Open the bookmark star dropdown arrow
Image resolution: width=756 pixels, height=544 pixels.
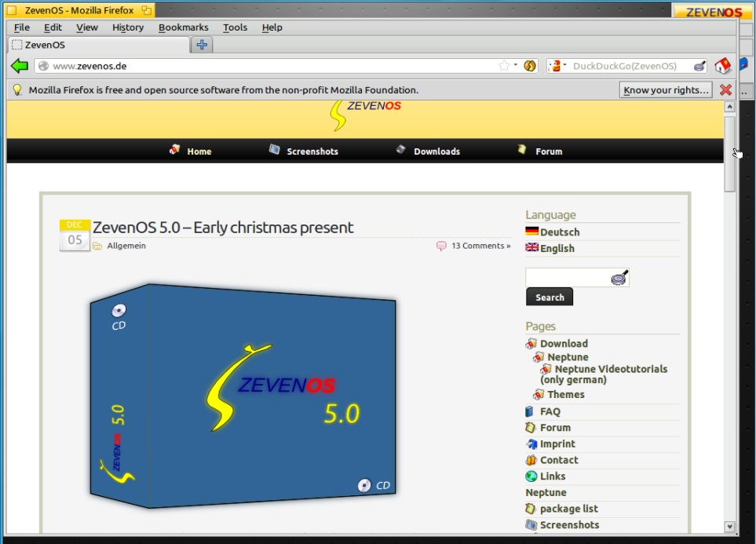[x=516, y=64]
